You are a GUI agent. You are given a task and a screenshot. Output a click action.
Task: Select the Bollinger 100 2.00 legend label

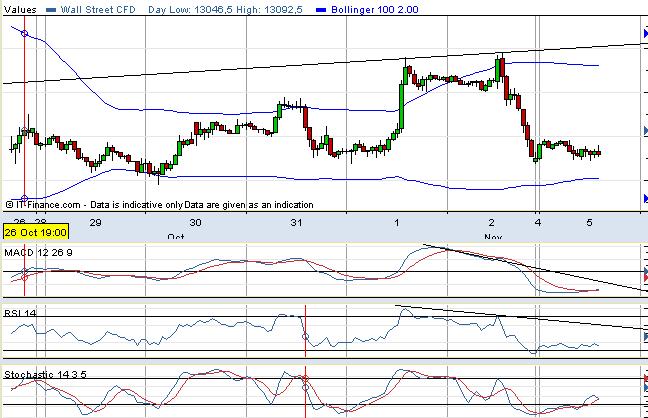[x=375, y=10]
